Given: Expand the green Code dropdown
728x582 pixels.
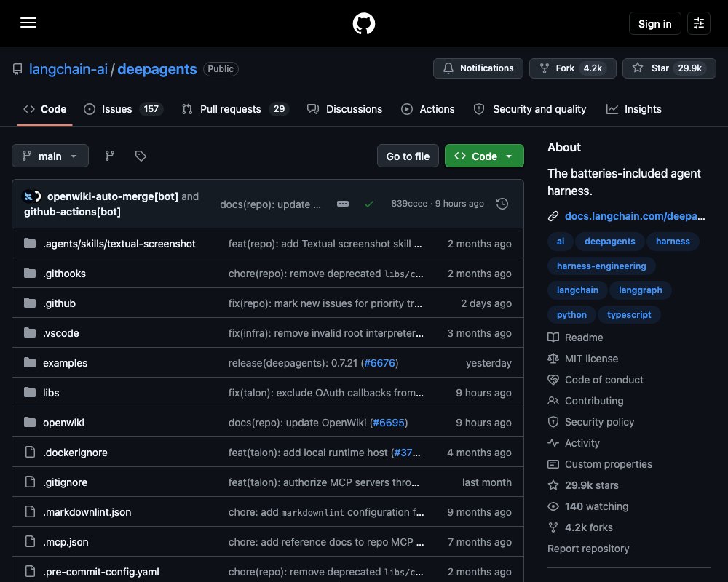Looking at the screenshot, I should pyautogui.click(x=484, y=156).
